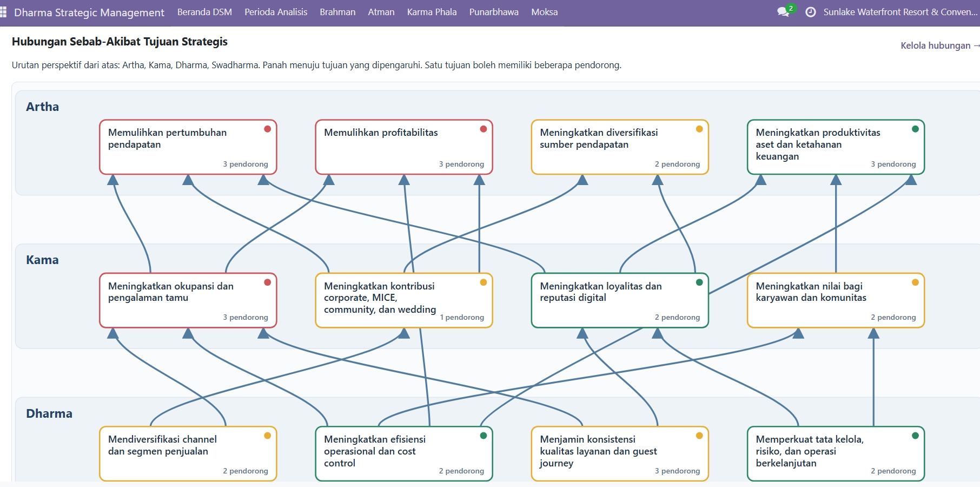Click the Hubungan Sebab-Akibat Tujuan Strategis title
The image size is (980, 487).
(x=120, y=42)
